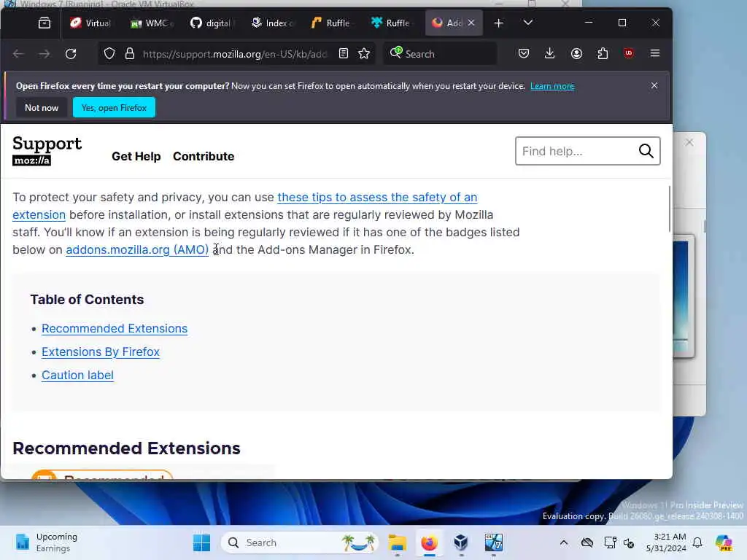Image resolution: width=747 pixels, height=560 pixels.
Task: Dismiss the Firefox startup notification bar
Action: click(x=654, y=85)
